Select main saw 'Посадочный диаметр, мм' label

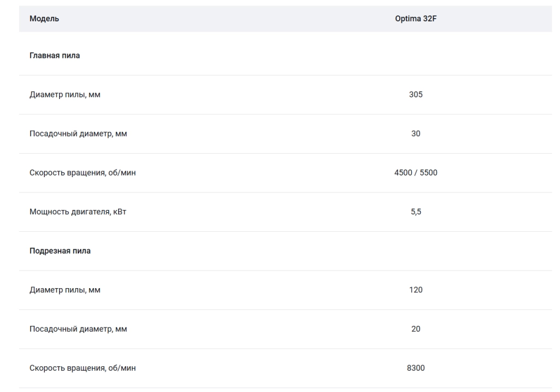78,133
